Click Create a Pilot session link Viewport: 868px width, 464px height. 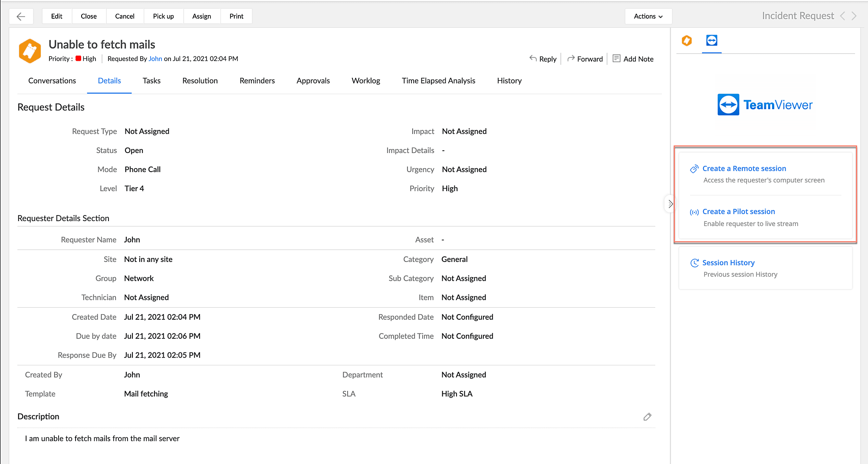pyautogui.click(x=738, y=212)
